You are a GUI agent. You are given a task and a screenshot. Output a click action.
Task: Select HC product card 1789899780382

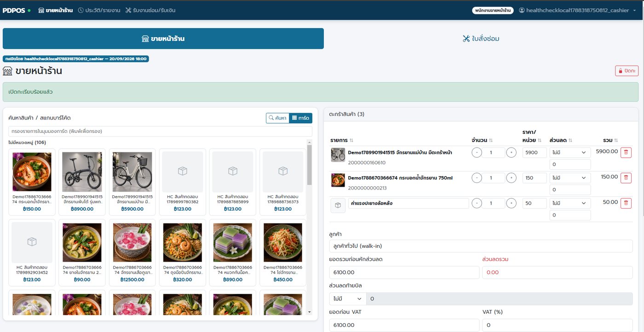[x=182, y=182]
